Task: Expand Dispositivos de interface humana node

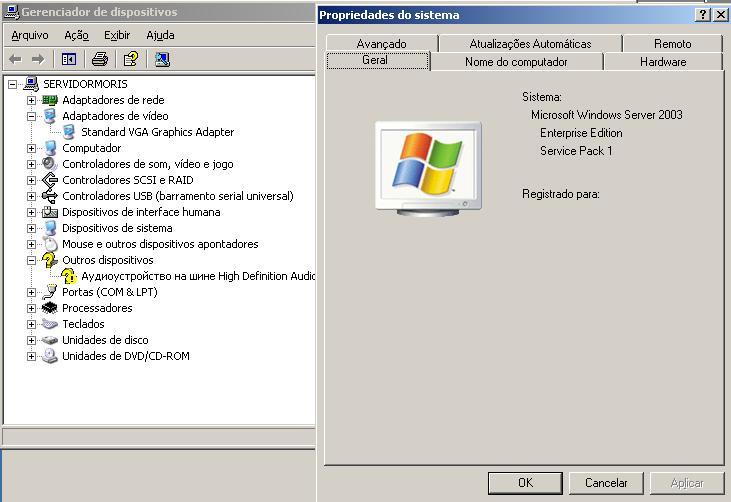Action: (31, 212)
